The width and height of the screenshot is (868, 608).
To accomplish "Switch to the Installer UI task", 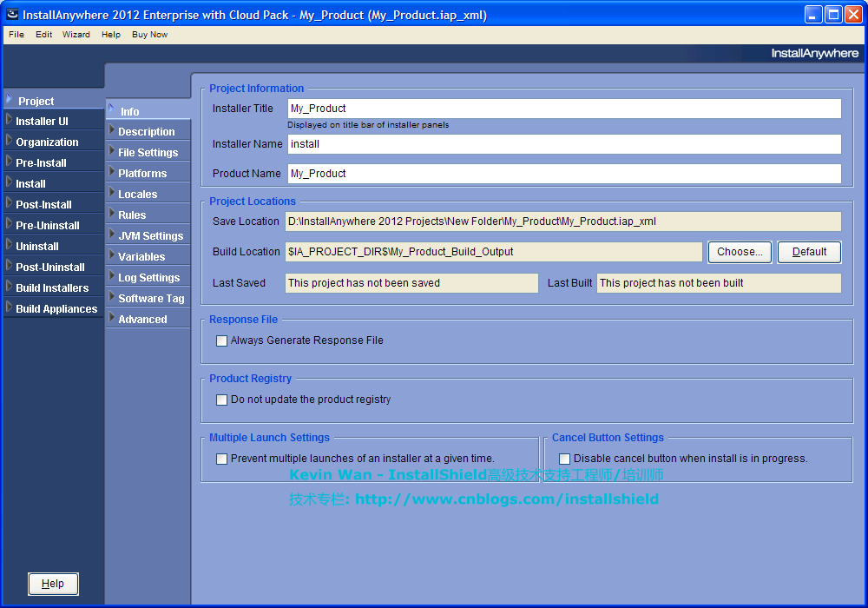I will [54, 122].
